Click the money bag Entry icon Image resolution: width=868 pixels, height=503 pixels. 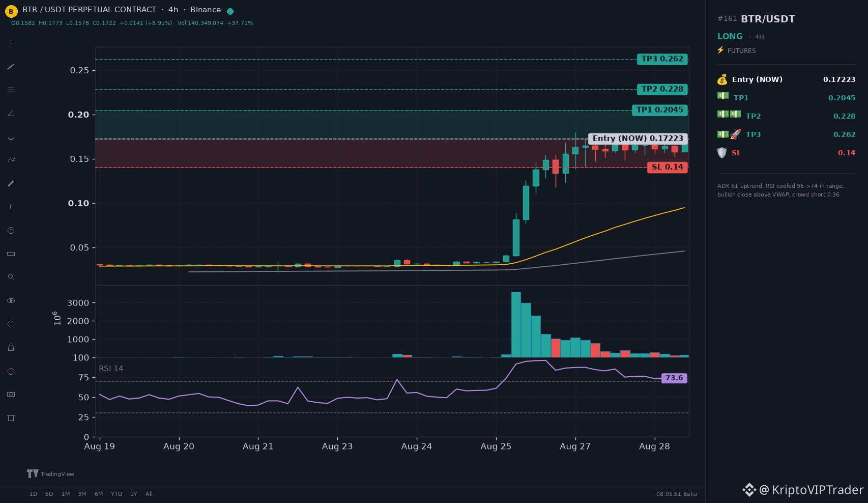pyautogui.click(x=722, y=79)
